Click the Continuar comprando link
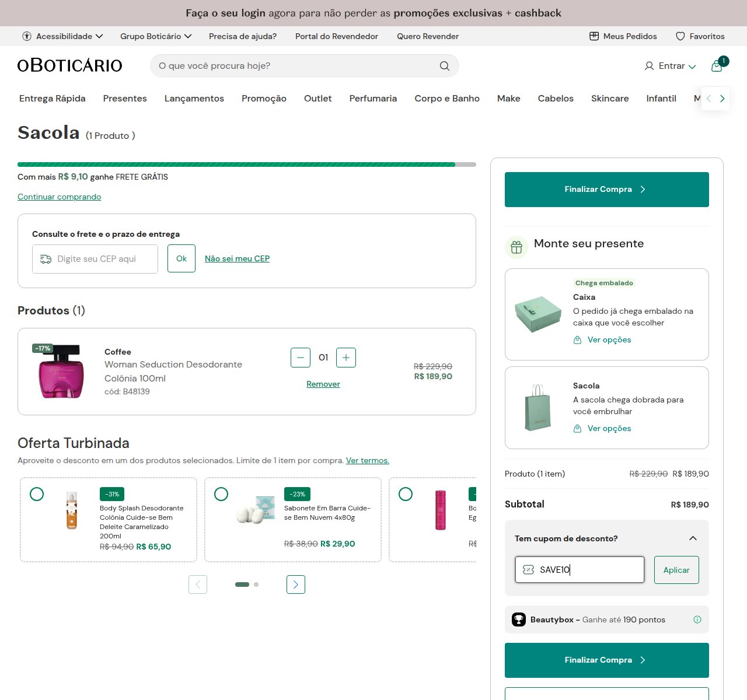This screenshot has height=700, width=747. [59, 197]
